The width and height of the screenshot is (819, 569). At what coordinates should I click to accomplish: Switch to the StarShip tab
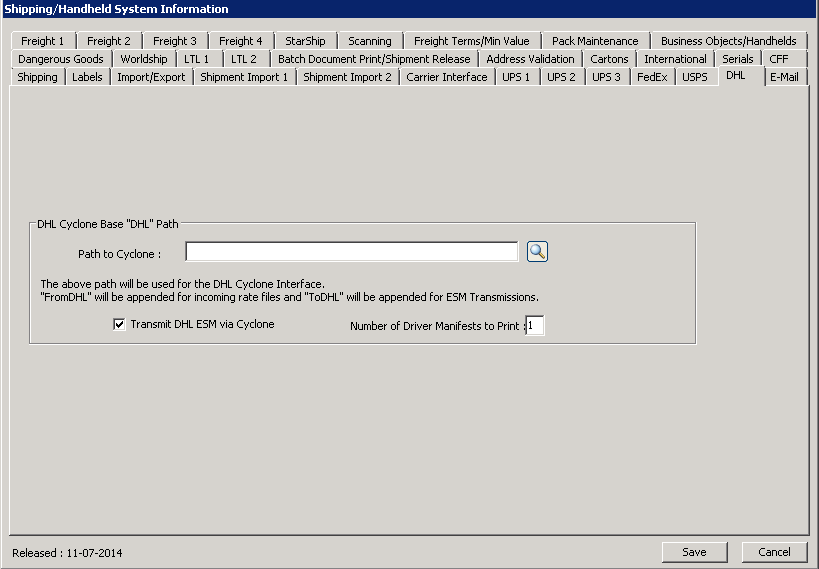pyautogui.click(x=305, y=41)
